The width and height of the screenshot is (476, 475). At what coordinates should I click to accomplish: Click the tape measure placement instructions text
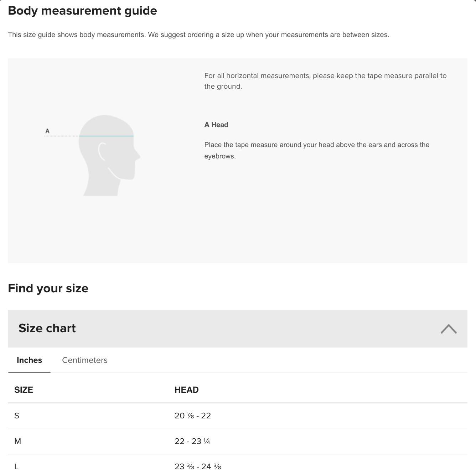(x=316, y=150)
